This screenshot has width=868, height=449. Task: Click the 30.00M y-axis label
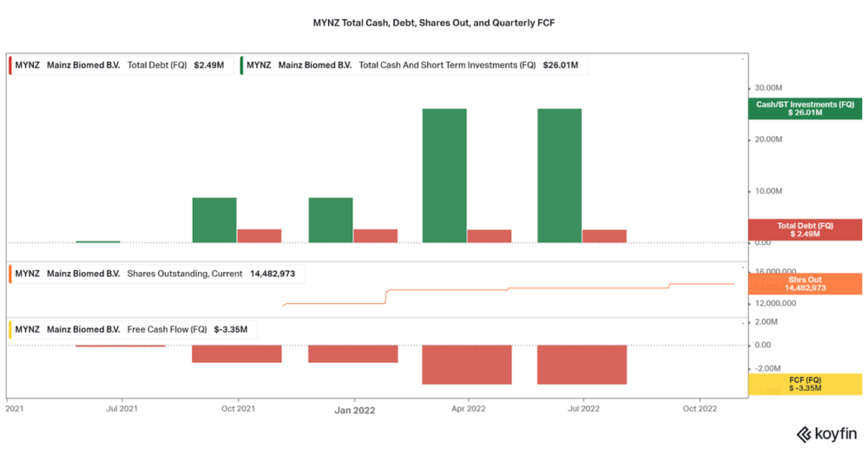768,89
